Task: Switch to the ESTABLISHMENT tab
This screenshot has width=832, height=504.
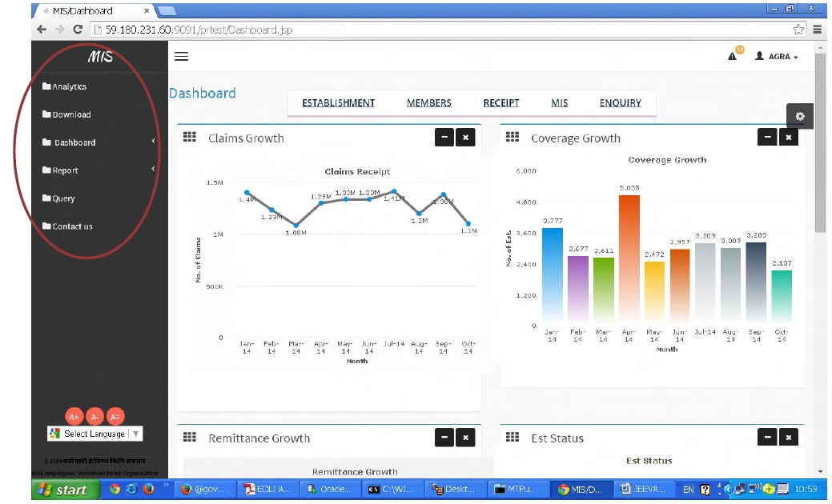Action: tap(338, 103)
